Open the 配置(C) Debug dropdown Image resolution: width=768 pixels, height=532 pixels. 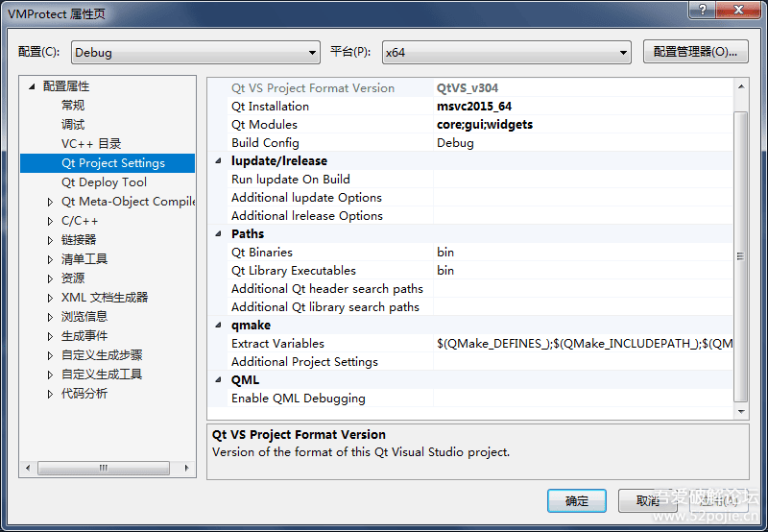196,53
